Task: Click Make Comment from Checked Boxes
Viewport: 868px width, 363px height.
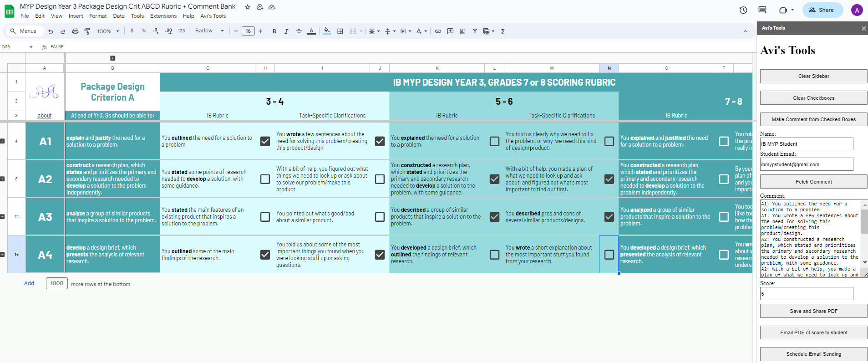Action: click(x=813, y=119)
